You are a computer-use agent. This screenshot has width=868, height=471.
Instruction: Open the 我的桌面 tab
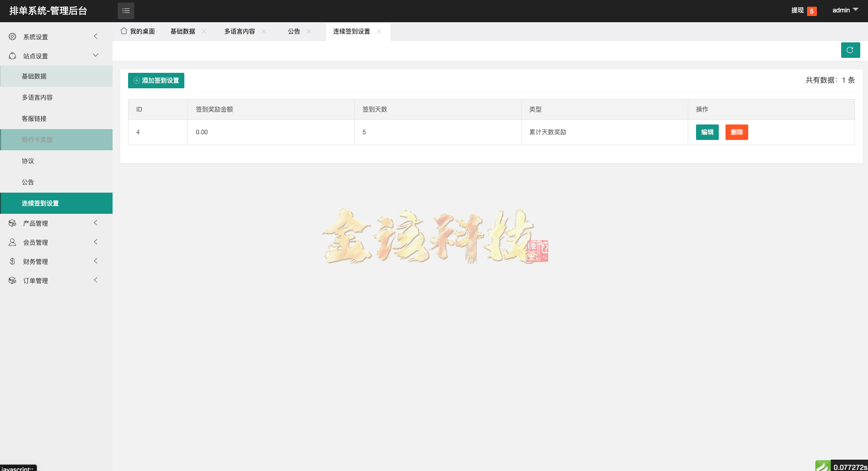[137, 31]
